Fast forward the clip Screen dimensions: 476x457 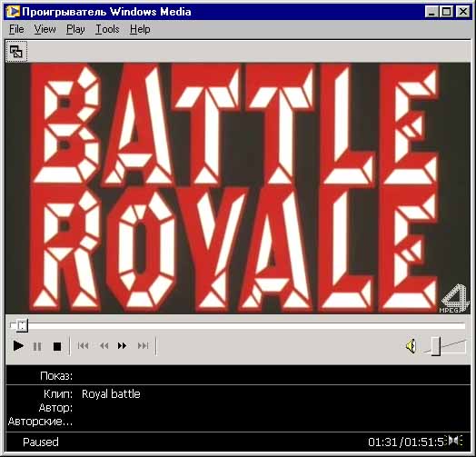point(122,346)
